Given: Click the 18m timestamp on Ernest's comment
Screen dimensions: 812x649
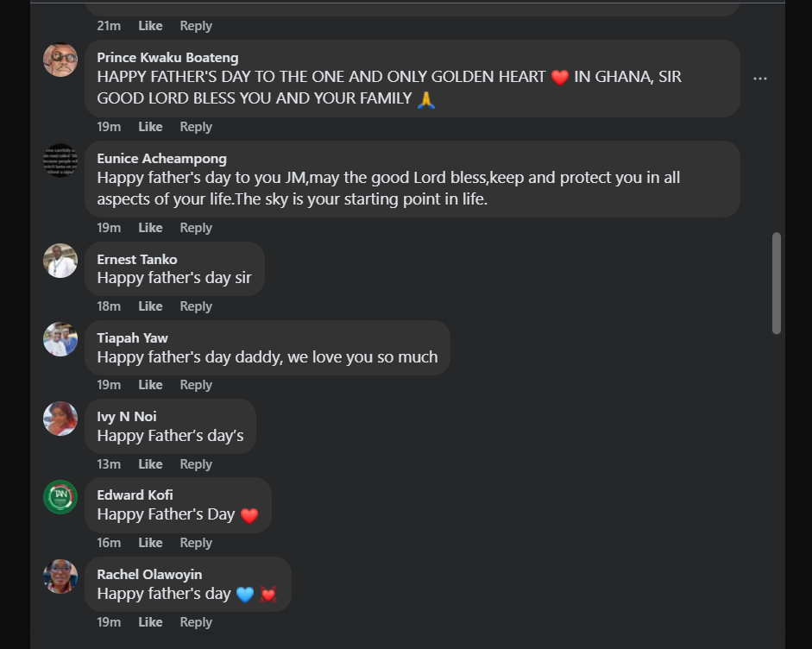Looking at the screenshot, I should [x=109, y=306].
